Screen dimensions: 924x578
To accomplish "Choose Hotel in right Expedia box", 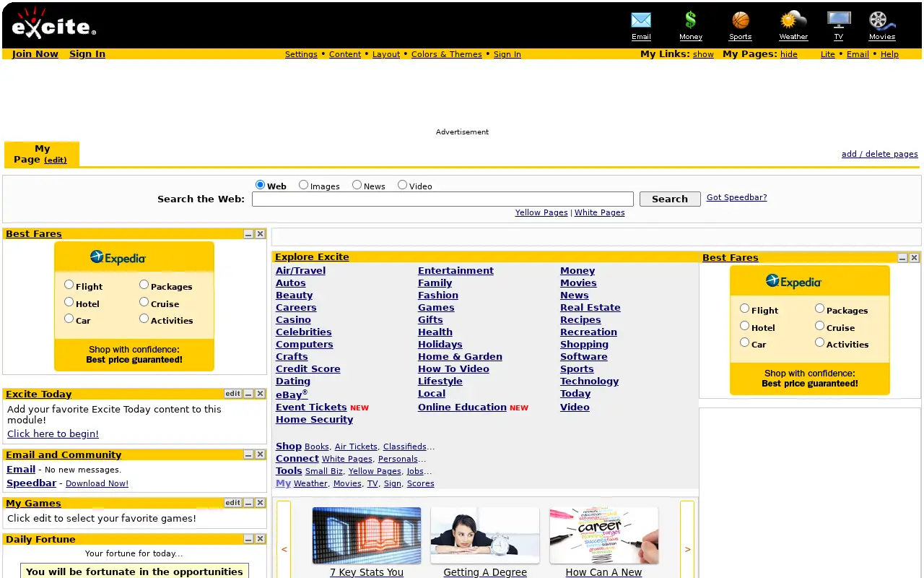I will (745, 326).
